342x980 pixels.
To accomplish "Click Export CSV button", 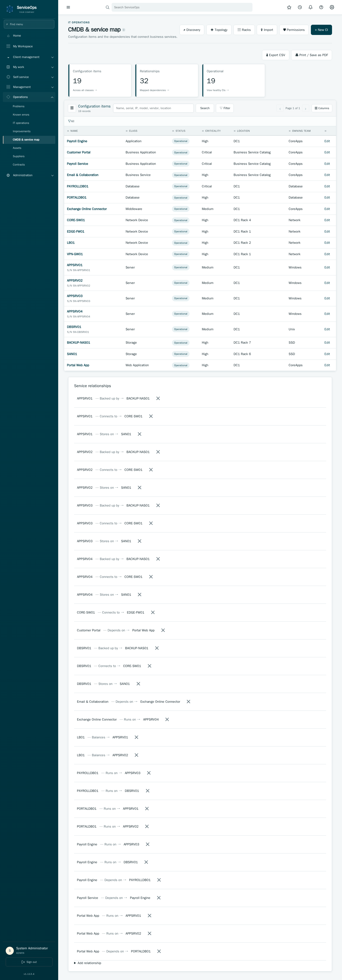I will tap(275, 55).
